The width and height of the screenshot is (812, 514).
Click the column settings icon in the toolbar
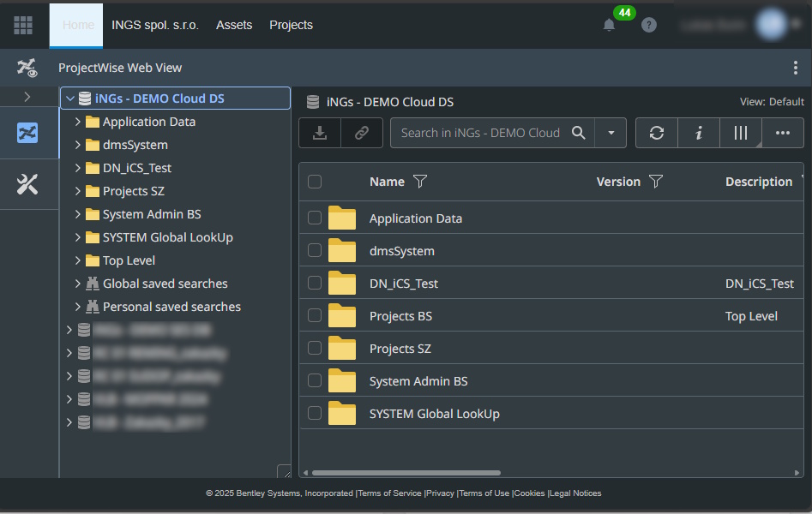tap(740, 132)
